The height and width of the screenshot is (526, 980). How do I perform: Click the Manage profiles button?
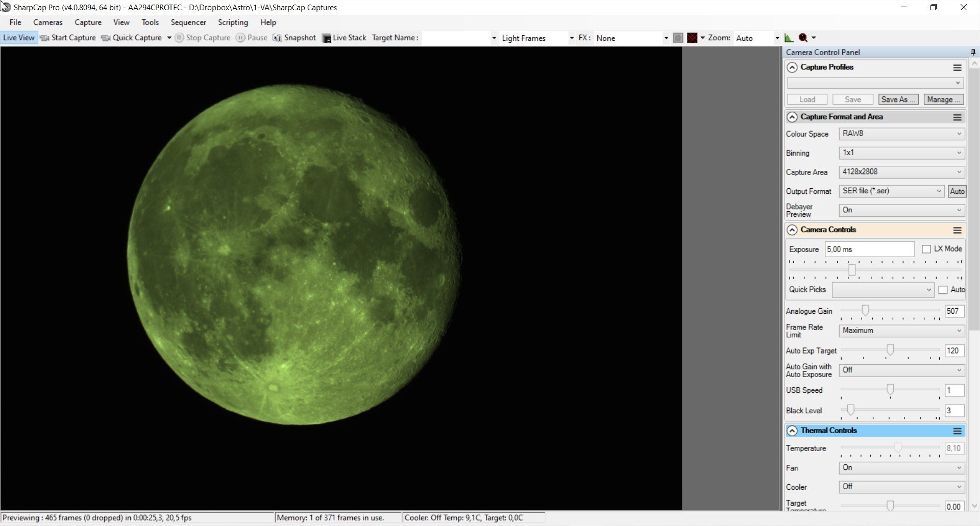click(943, 99)
